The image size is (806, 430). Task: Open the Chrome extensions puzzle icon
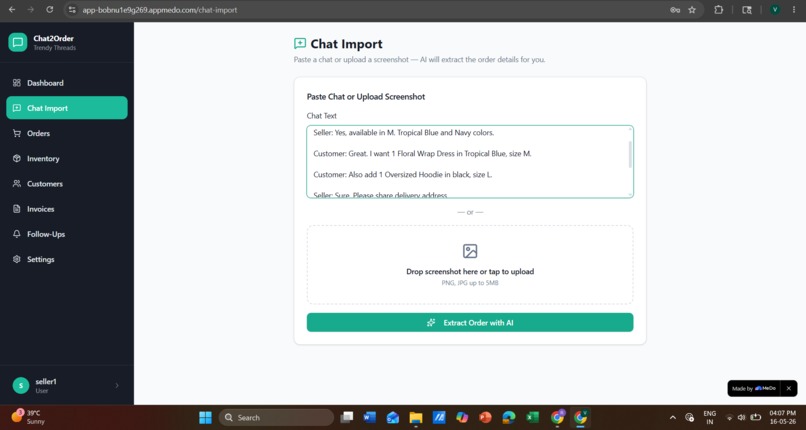point(719,10)
